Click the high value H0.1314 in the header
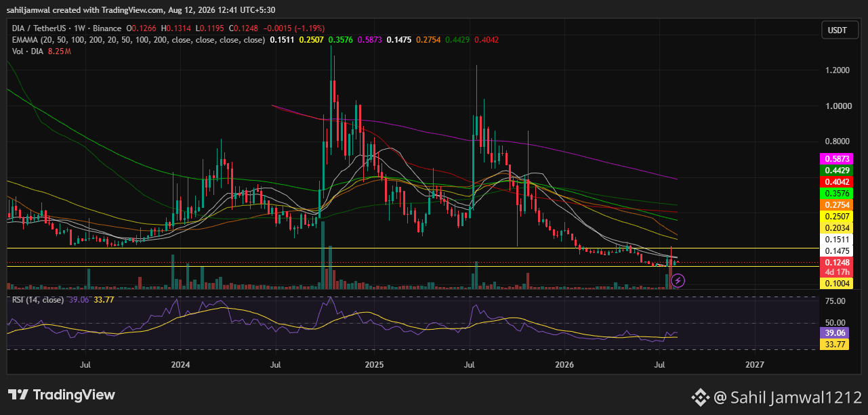Screen dimensions: 868x415 176,28
